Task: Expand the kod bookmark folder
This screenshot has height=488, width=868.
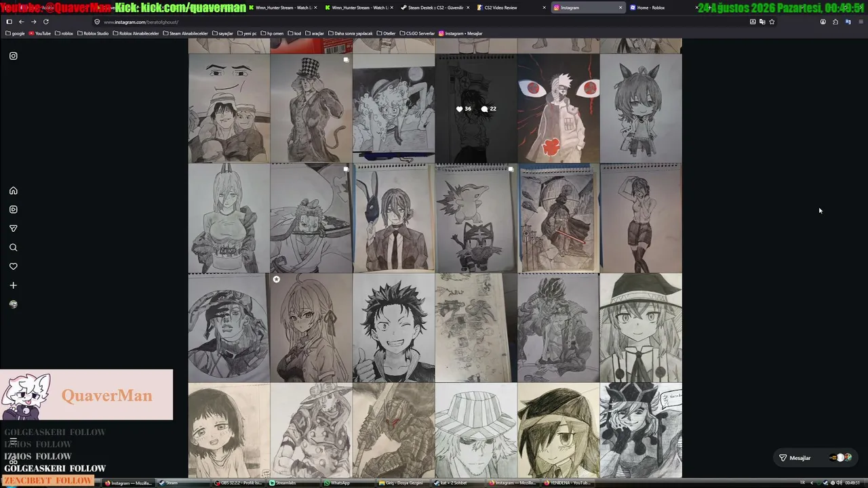Action: click(x=294, y=33)
